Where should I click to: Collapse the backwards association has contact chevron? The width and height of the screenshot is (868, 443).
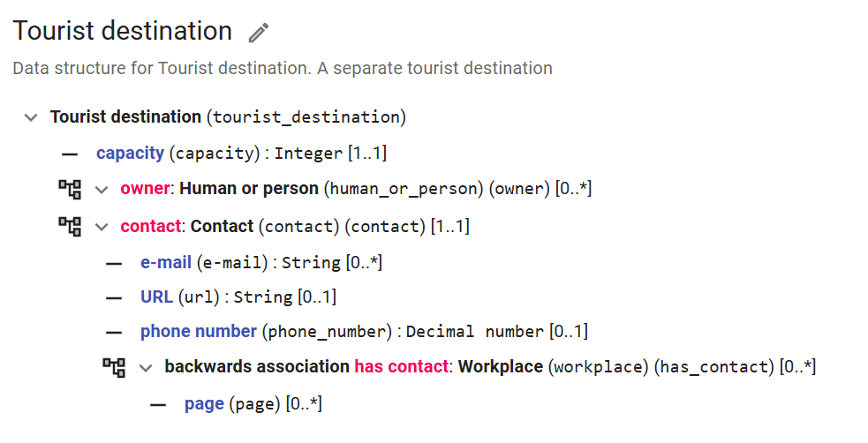146,366
